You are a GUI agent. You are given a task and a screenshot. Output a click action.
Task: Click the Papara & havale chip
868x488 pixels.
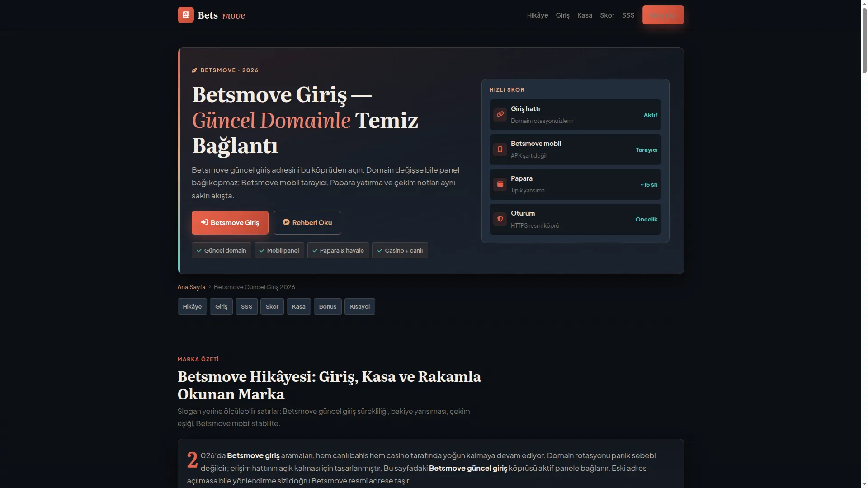338,250
